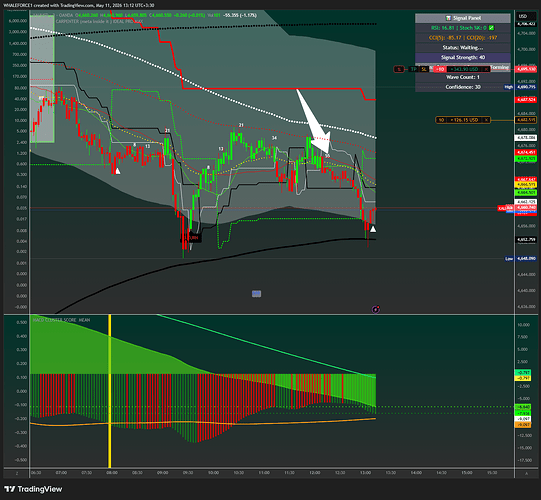Click the yellow vertical line in the MACD pane
This screenshot has height=500, width=541.
[110, 391]
